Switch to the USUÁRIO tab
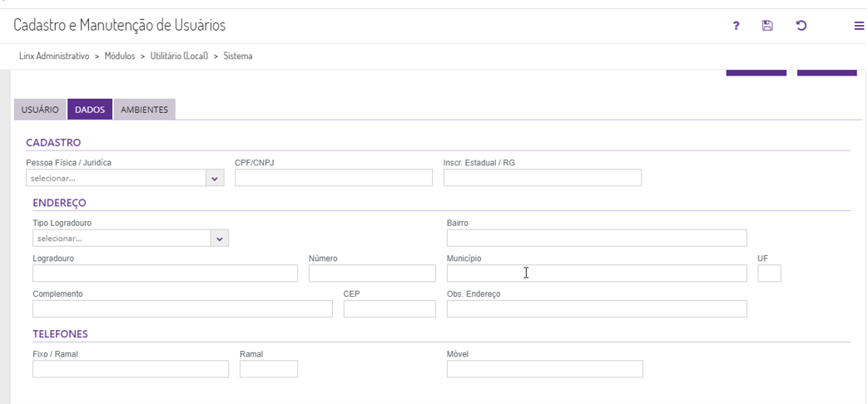 40,110
